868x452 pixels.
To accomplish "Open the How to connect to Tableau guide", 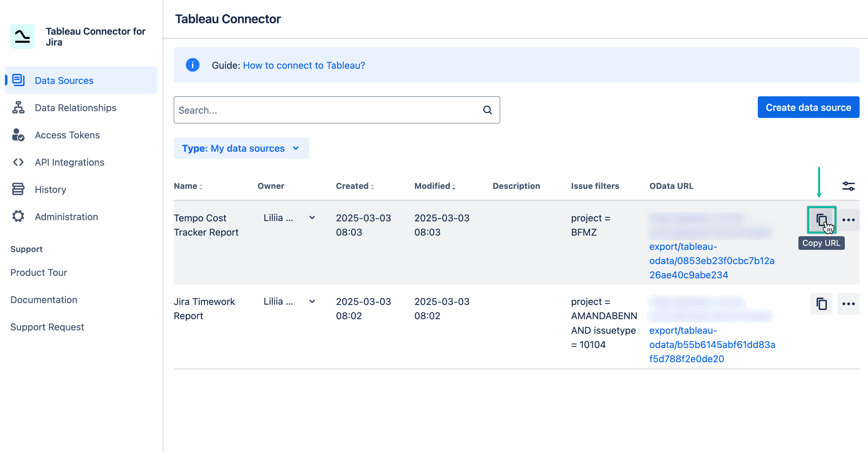I will (x=304, y=65).
